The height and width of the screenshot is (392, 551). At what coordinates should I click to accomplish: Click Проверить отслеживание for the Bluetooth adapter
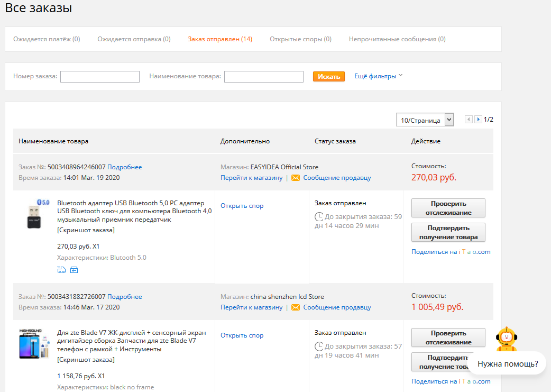[448, 208]
